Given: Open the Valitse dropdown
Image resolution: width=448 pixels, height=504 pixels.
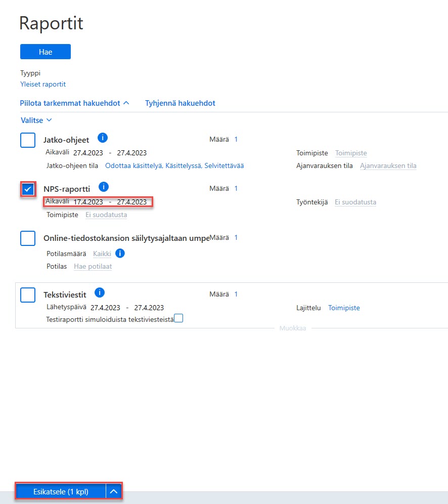Looking at the screenshot, I should coord(36,120).
